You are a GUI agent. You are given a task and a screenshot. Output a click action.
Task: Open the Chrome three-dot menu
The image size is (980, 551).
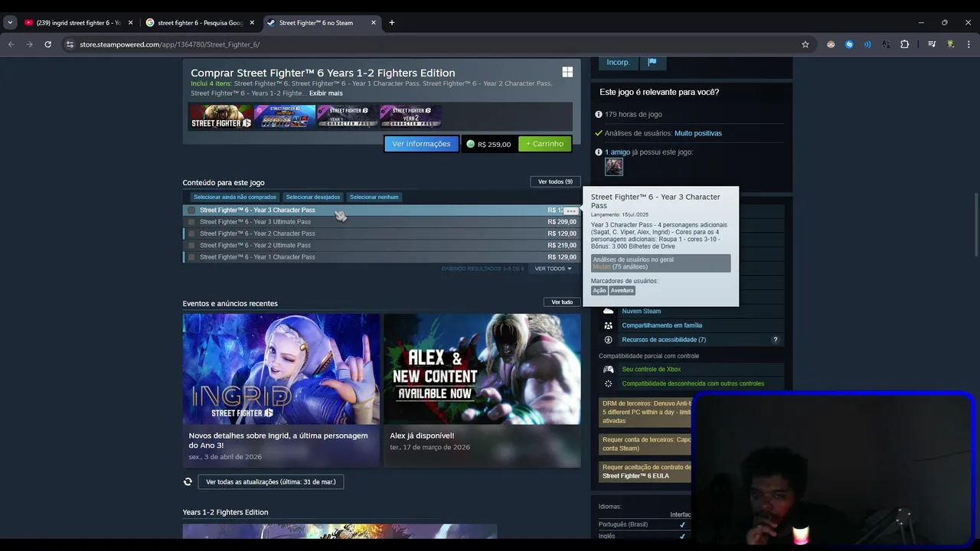[969, 44]
